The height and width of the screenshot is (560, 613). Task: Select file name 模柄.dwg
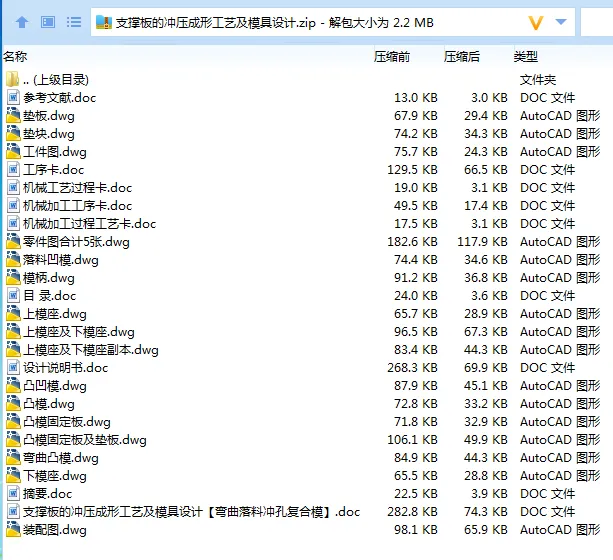pos(48,278)
